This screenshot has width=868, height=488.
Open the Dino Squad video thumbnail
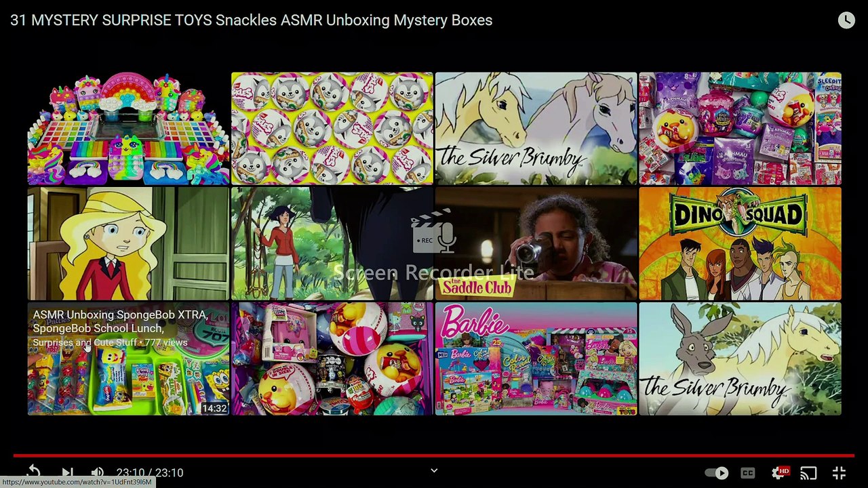[740, 243]
